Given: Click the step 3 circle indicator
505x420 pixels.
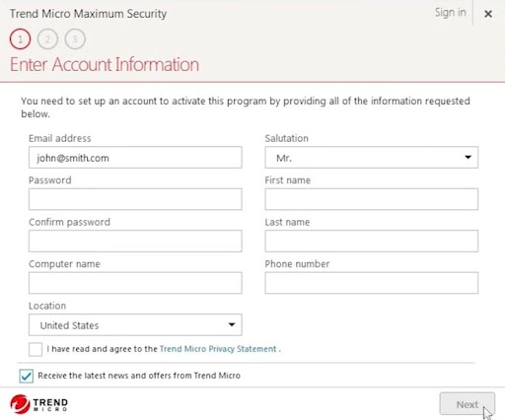Looking at the screenshot, I should pos(75,39).
